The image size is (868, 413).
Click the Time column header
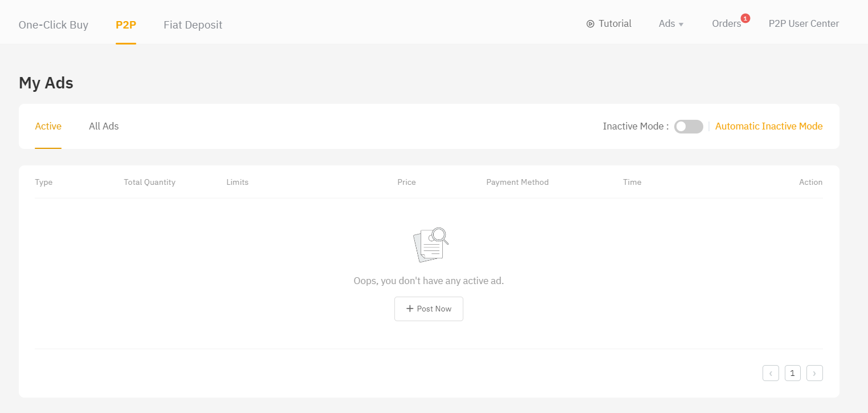632,182
